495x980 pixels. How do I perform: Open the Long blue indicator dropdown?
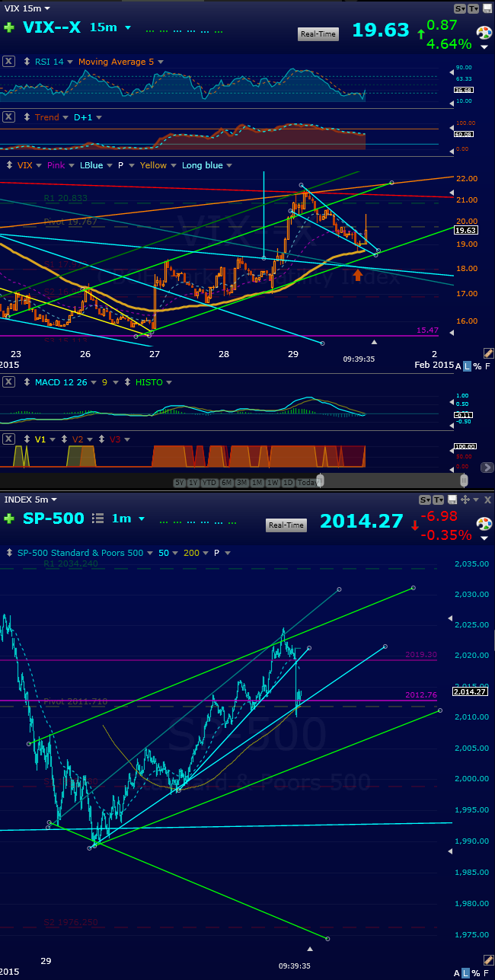(x=228, y=165)
